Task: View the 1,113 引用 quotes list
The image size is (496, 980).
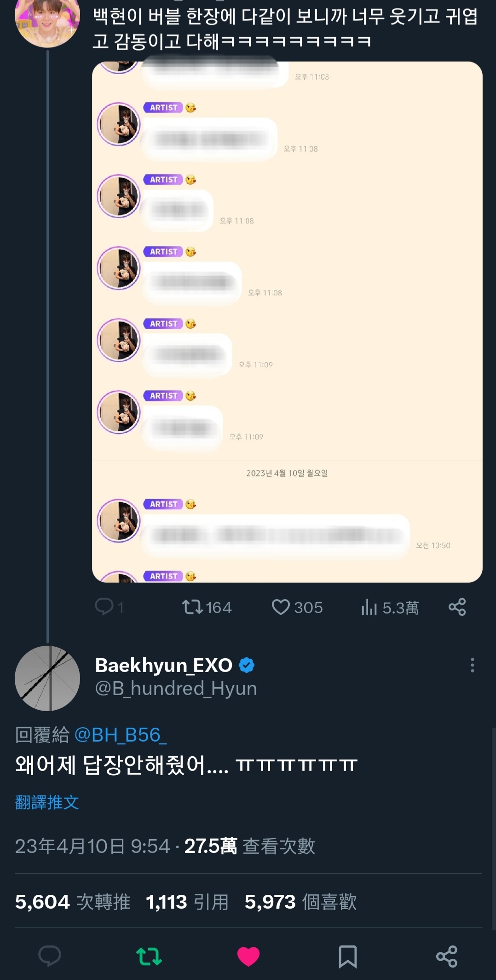Action: [187, 902]
